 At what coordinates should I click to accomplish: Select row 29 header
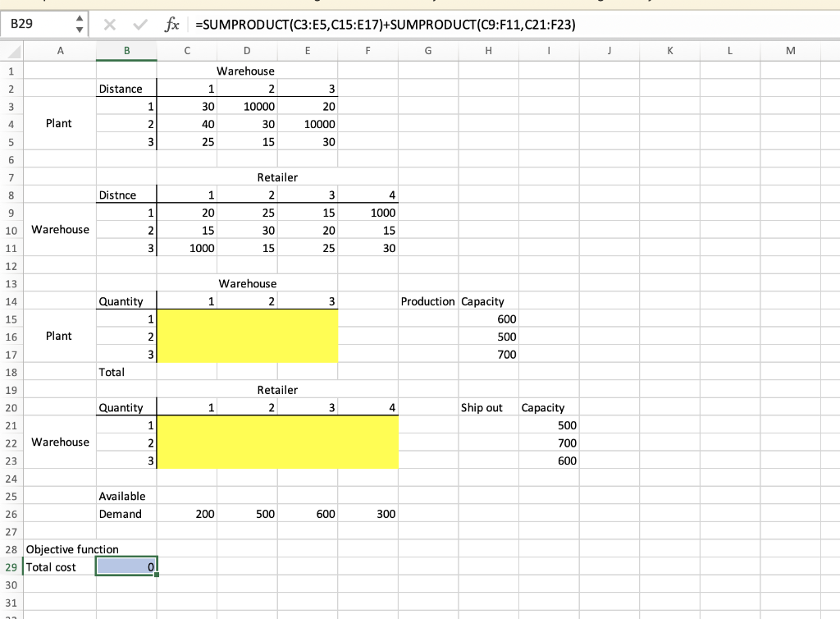(10, 566)
